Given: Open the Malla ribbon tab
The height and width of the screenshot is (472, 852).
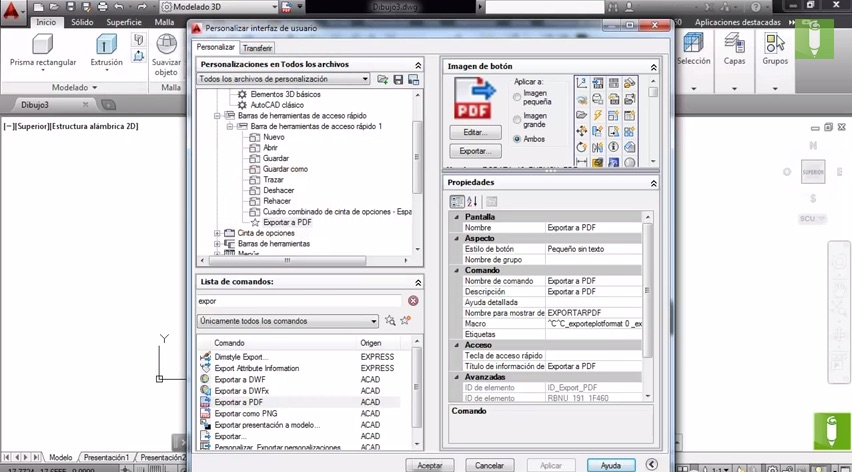Looking at the screenshot, I should (164, 22).
